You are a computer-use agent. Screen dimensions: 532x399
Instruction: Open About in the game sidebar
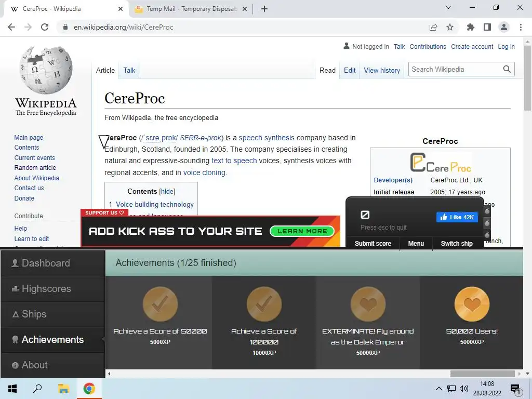click(x=52, y=365)
